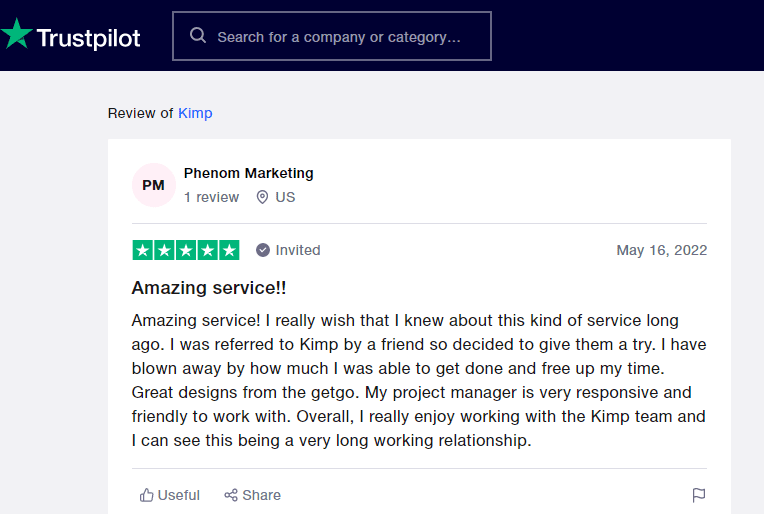Click the five-star rating image

click(186, 250)
